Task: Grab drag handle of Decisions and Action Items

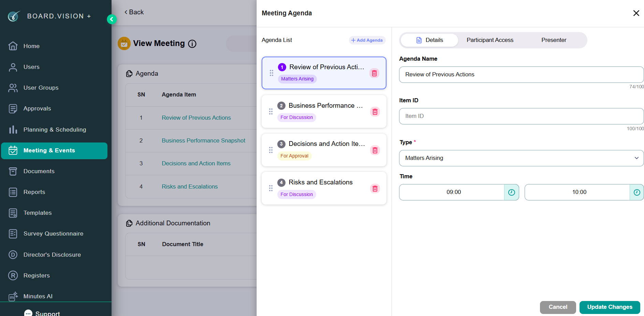Action: click(271, 150)
